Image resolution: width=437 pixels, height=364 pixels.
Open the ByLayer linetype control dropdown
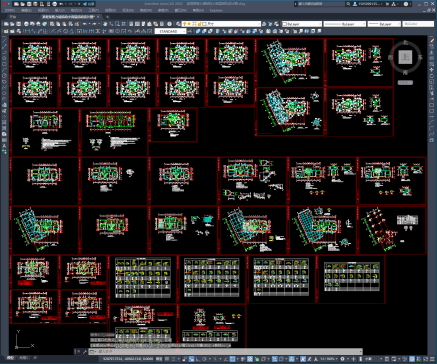click(x=345, y=24)
